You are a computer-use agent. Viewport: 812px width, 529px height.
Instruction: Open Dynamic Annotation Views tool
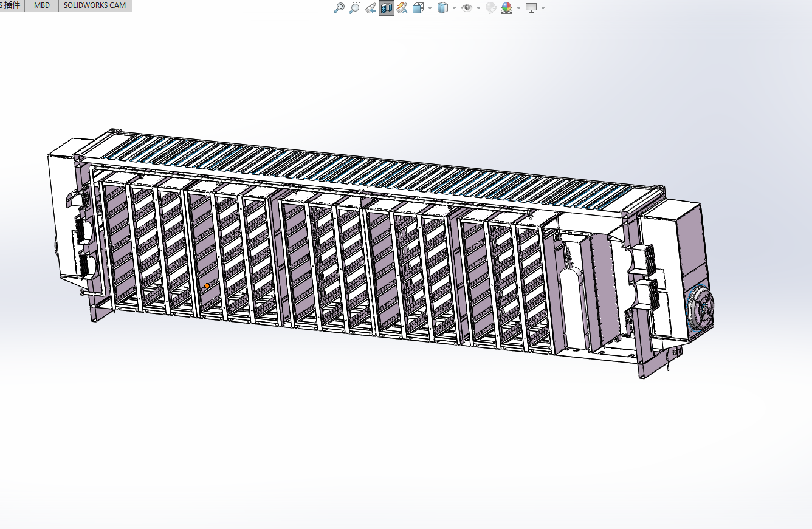[402, 8]
